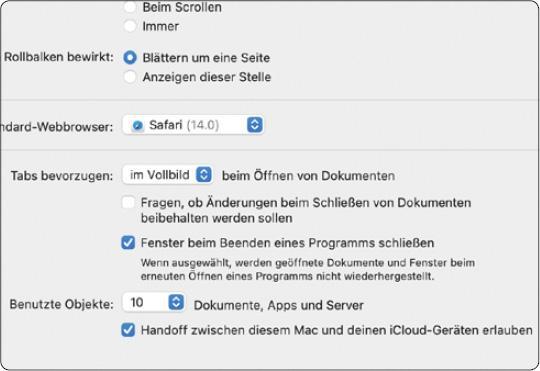Select the Beim Scrollen radio button
This screenshot has width=540, height=371.
130,7
